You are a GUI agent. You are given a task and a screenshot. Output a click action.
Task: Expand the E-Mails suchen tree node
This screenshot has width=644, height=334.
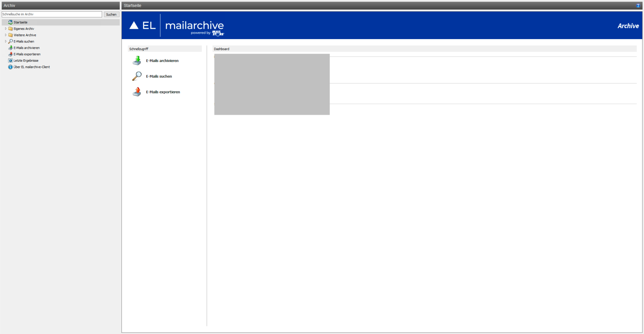point(5,41)
